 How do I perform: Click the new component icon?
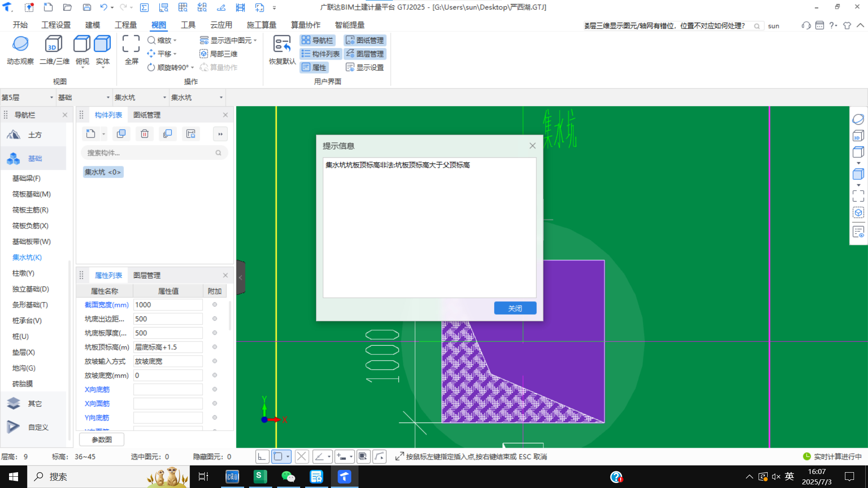91,134
